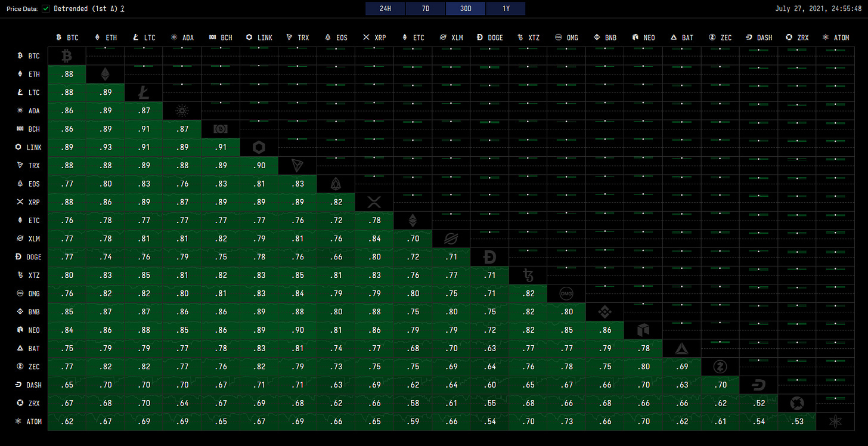The image size is (868, 446).
Task: Click the large Zcash logo on the matrix diagonal
Action: coord(720,367)
